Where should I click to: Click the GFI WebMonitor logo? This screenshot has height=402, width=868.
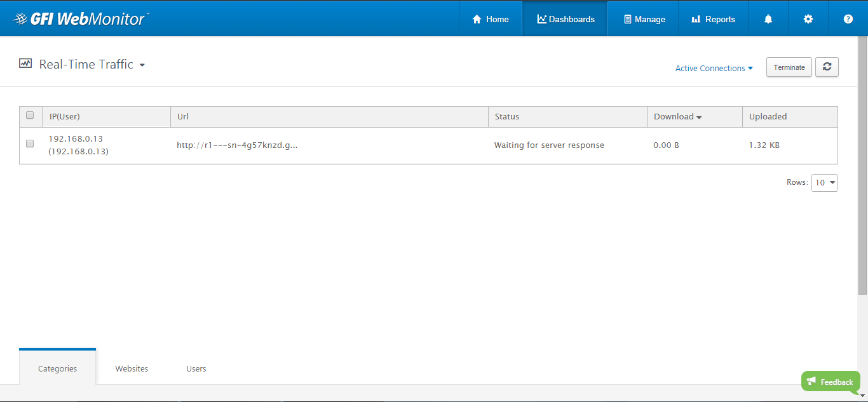pos(80,18)
